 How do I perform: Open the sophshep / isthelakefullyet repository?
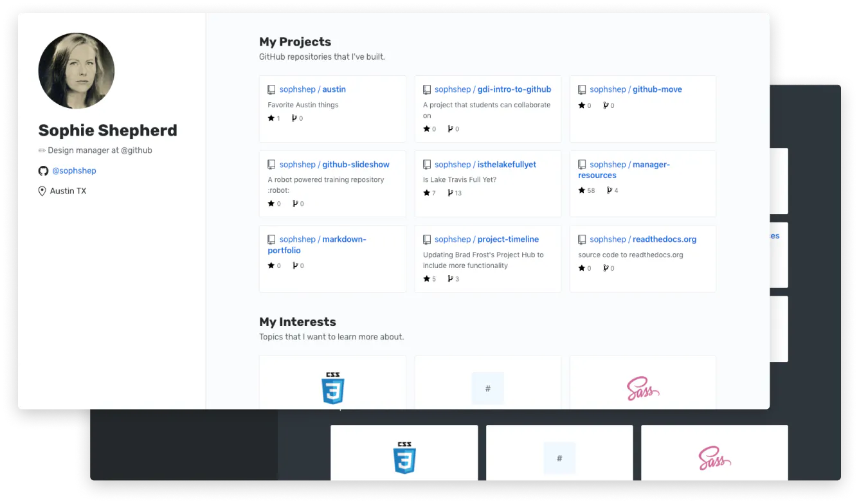(485, 165)
